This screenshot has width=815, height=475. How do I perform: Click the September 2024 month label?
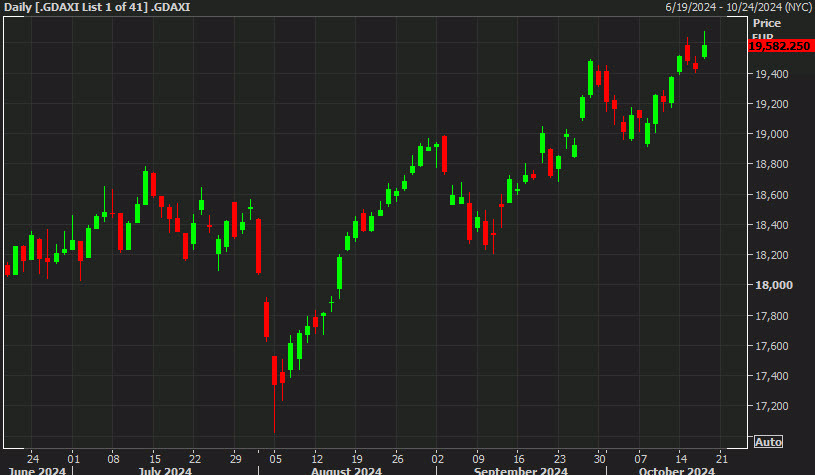coord(521,470)
